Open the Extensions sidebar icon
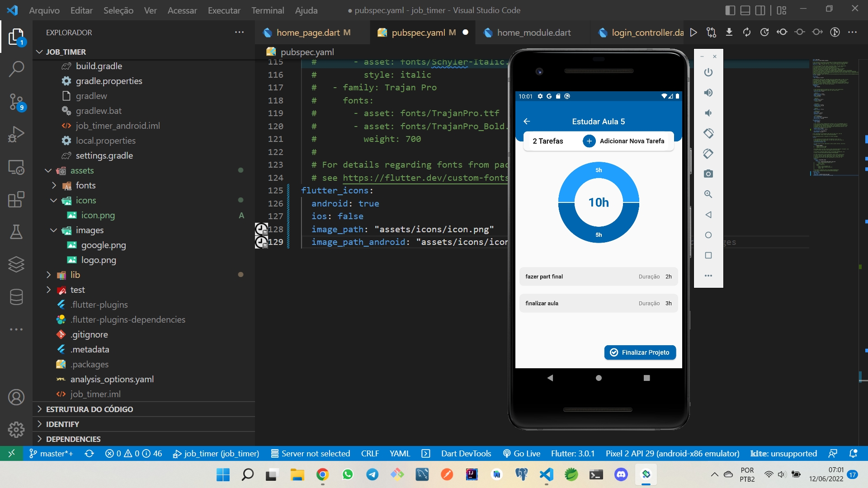This screenshot has width=868, height=488. [16, 199]
